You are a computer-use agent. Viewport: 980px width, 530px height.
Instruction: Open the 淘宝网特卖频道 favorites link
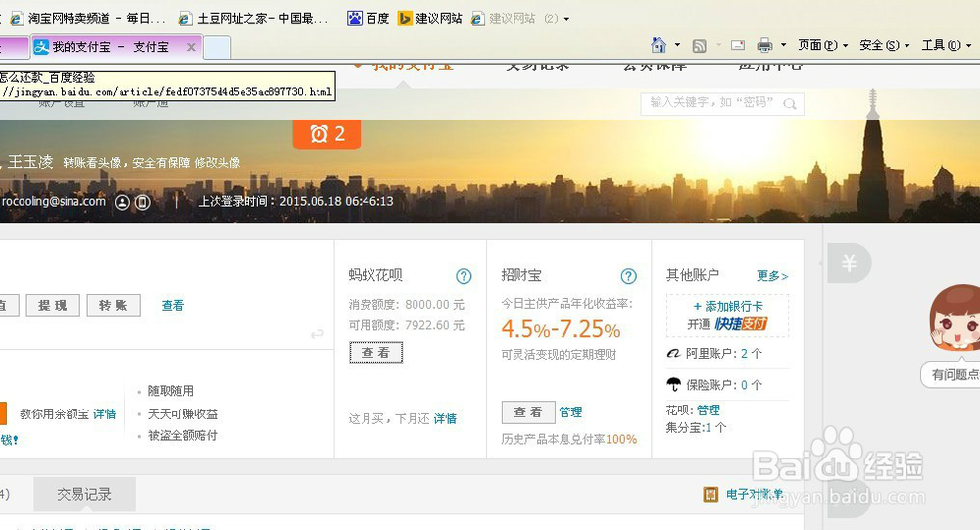[89, 19]
